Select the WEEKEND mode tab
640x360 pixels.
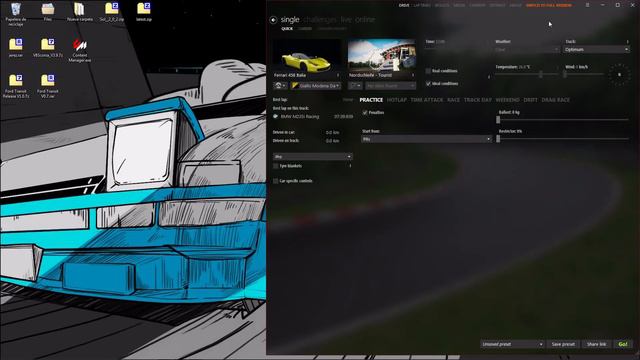click(507, 100)
